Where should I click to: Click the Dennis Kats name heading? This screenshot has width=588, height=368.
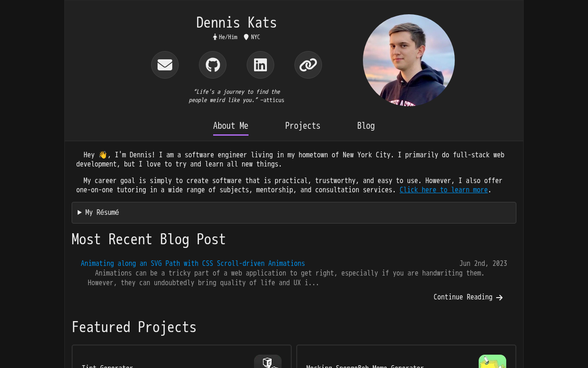tap(237, 23)
